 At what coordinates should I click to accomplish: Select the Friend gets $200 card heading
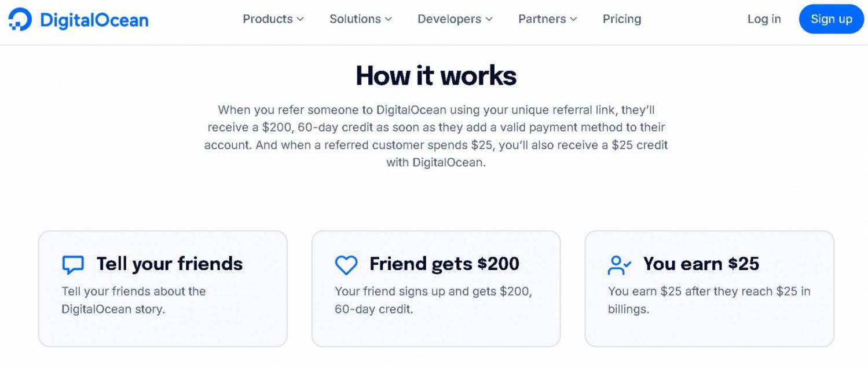444,264
